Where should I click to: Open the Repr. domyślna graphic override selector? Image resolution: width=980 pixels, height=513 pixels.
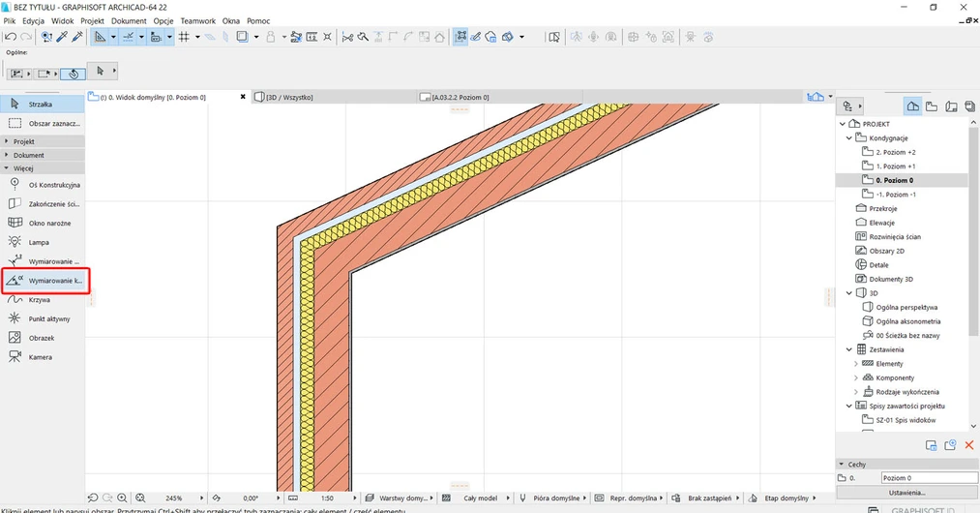tap(628, 498)
